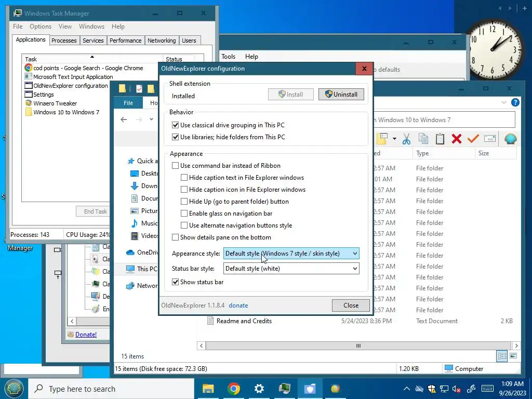The image size is (532, 399).
Task: Click the shell Start button
Action: coord(14,389)
